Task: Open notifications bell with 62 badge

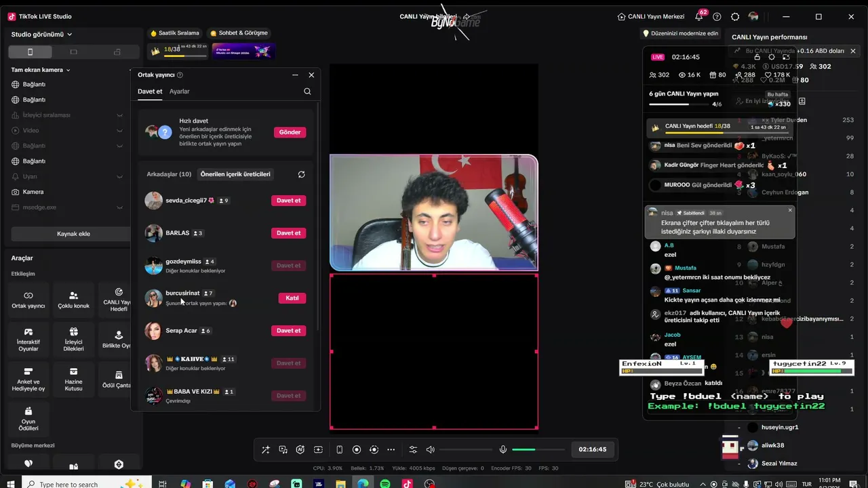Action: 700,16
